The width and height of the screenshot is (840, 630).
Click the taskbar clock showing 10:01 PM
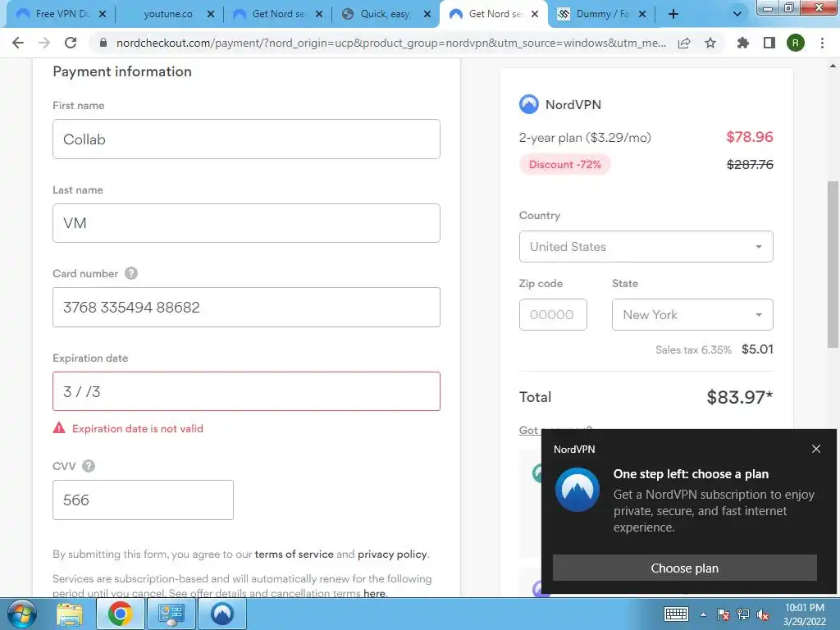pos(804,614)
